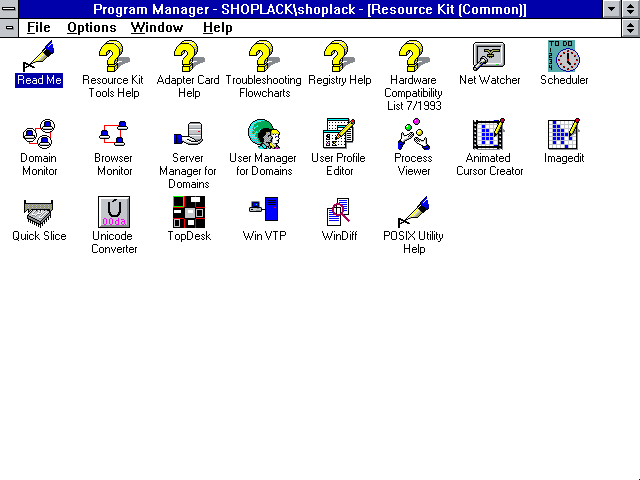The image size is (640, 480).
Task: Select the Registry Help icon
Action: pos(339,56)
